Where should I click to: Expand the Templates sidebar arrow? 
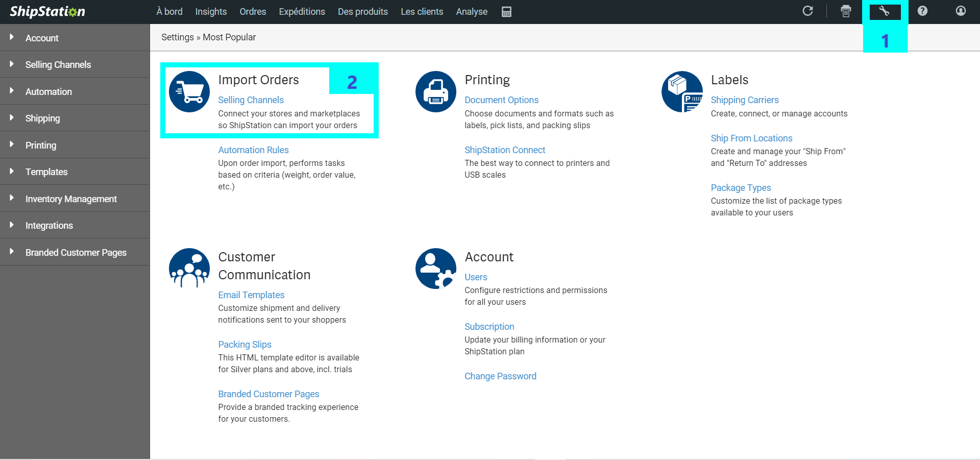(11, 171)
